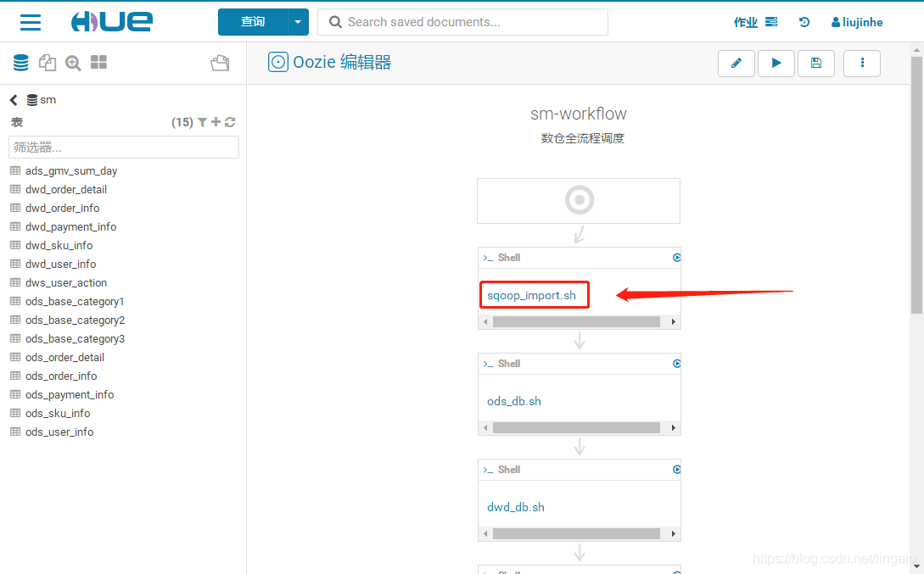This screenshot has width=924, height=574.
Task: Click the horizontal scrollbar in ods_db.sh node
Action: click(576, 428)
